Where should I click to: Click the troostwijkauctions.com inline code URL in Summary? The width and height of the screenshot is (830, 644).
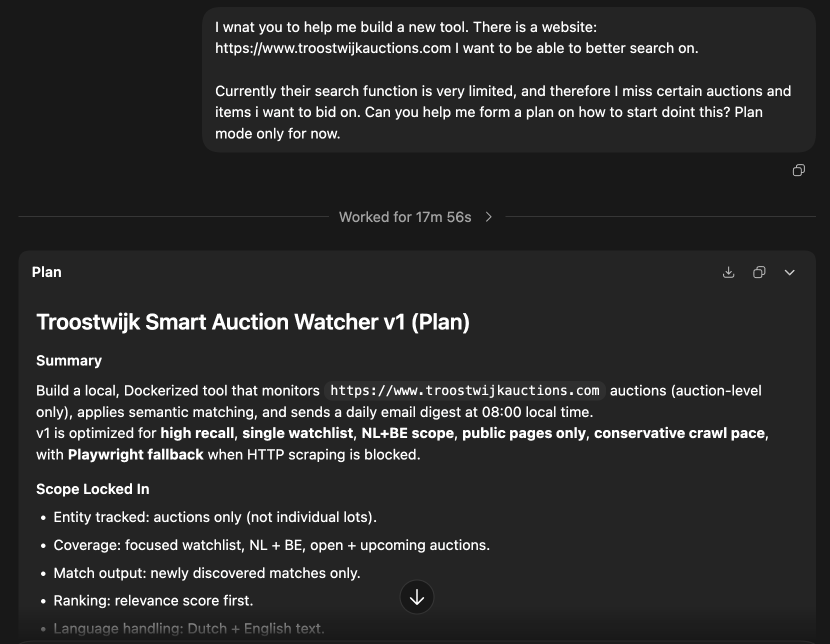click(x=464, y=390)
